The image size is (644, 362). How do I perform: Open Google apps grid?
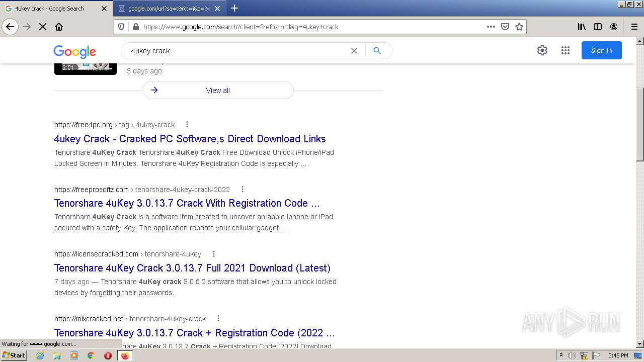[x=566, y=50]
